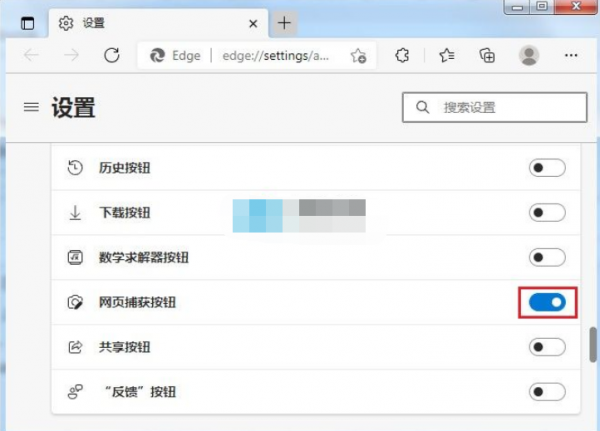The width and height of the screenshot is (600, 431).
Task: Open the vertical tabs actions icon
Action: pos(28,23)
